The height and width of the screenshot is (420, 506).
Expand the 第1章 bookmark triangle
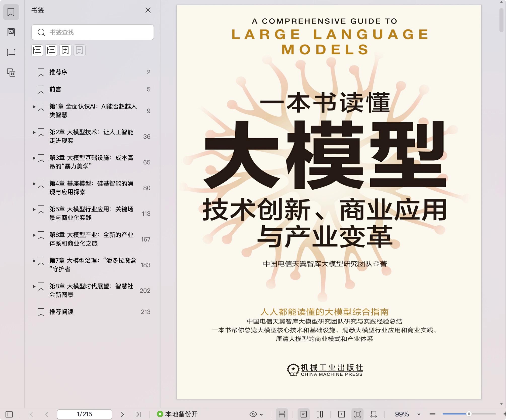coord(34,107)
